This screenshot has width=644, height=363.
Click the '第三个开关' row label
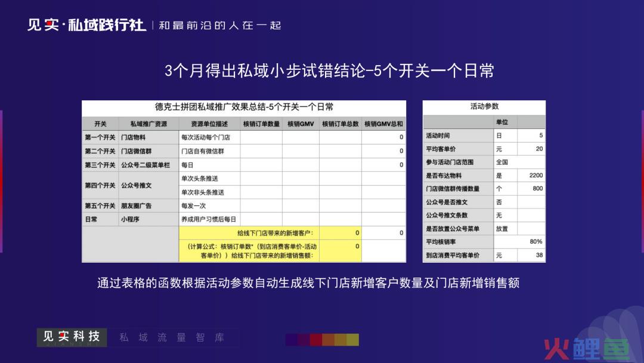click(x=100, y=165)
